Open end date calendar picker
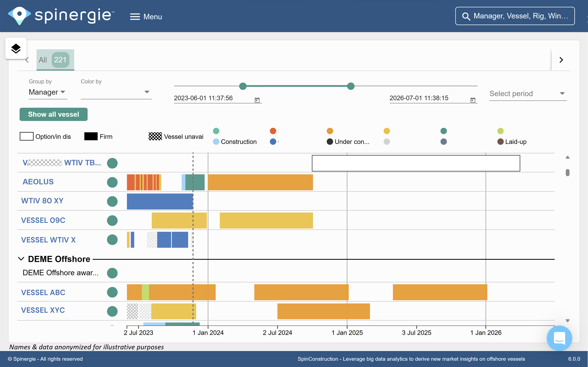 pos(473,100)
